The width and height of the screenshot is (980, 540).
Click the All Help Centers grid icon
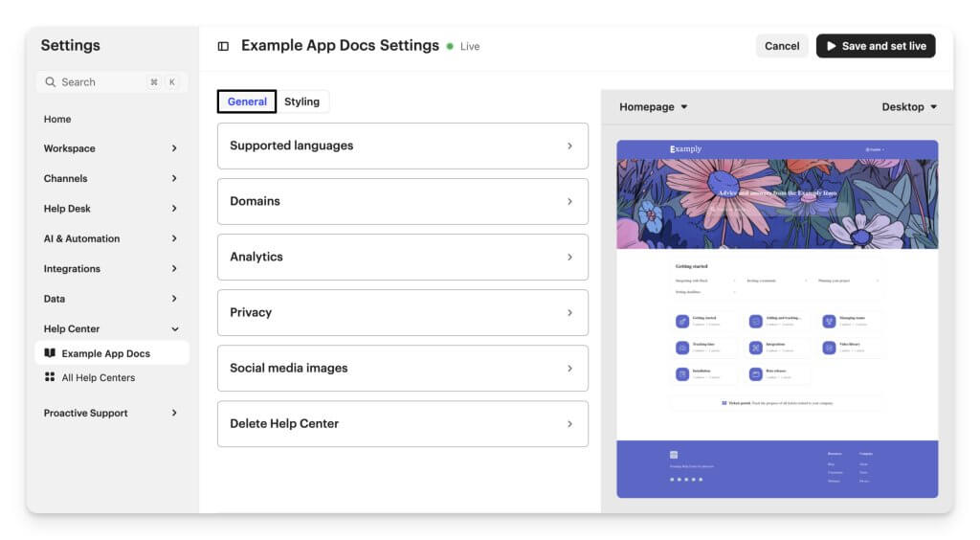50,377
